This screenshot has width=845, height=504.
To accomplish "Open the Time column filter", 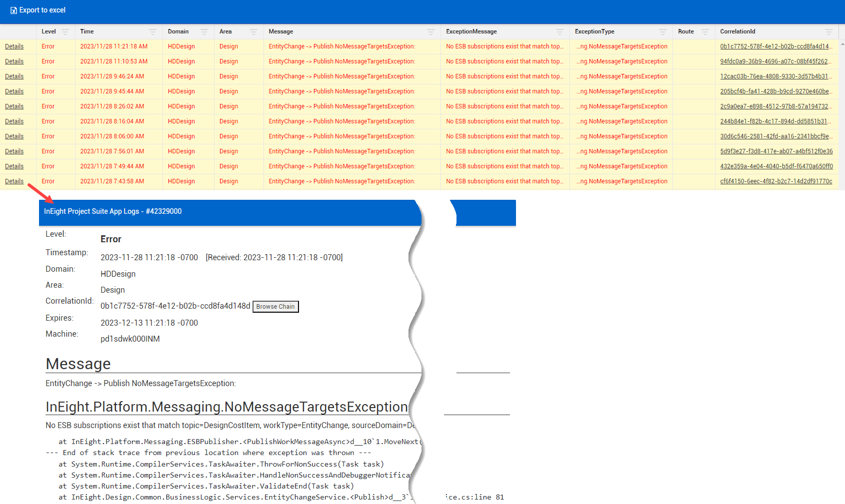I will tap(153, 31).
